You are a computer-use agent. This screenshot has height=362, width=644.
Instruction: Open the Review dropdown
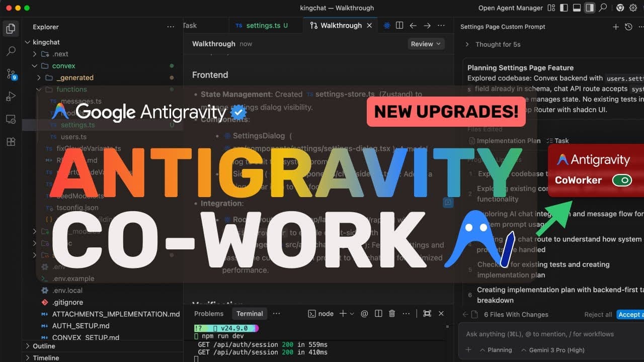point(426,44)
